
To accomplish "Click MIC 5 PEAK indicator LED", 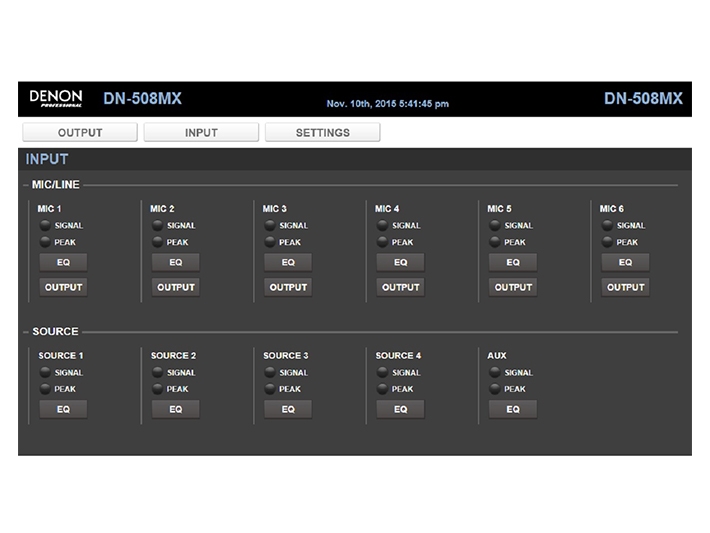I will [495, 242].
